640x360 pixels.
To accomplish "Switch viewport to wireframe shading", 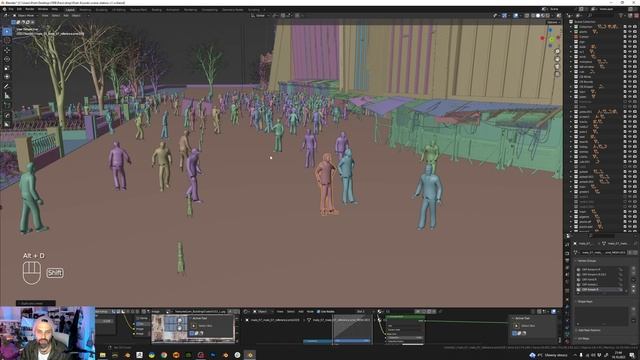I will click(533, 16).
